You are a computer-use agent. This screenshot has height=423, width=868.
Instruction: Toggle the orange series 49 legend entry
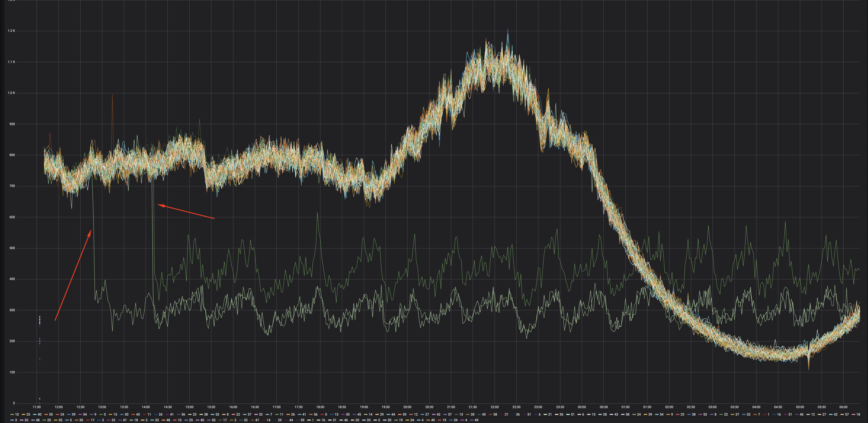click(x=433, y=420)
